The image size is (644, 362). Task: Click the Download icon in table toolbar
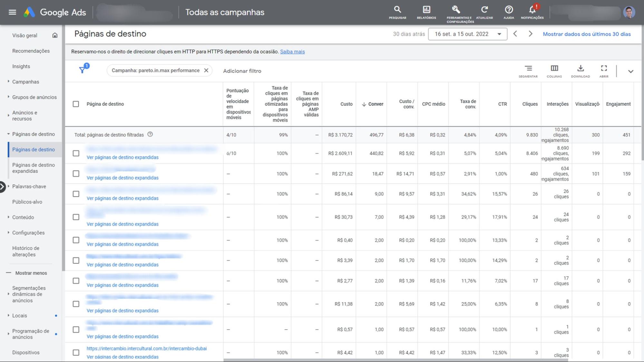coord(580,69)
